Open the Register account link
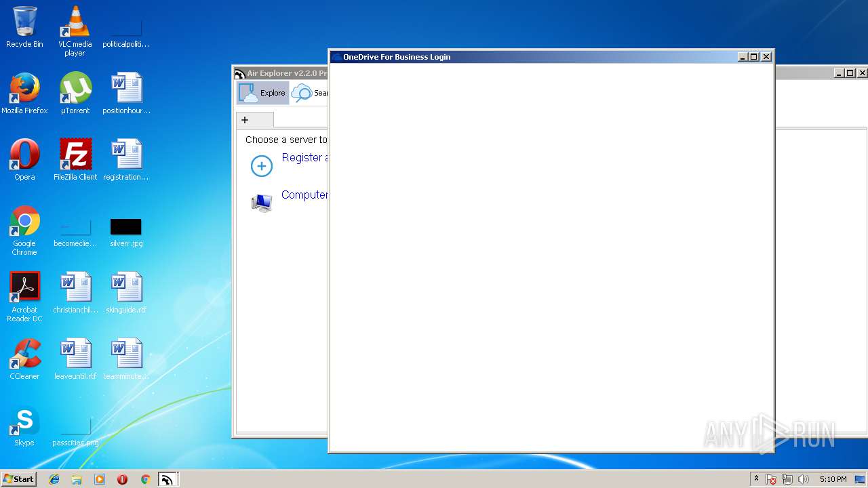Viewport: 868px width, 488px height. (304, 157)
